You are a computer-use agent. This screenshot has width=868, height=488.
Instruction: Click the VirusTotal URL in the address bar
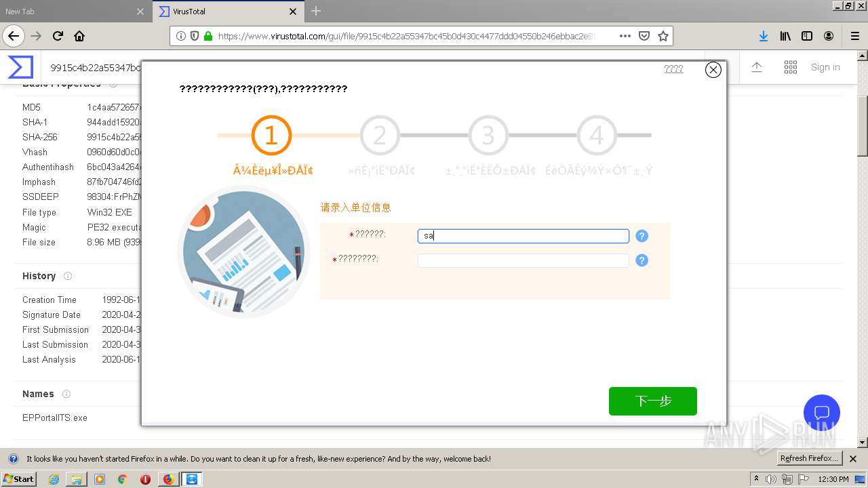(x=406, y=36)
